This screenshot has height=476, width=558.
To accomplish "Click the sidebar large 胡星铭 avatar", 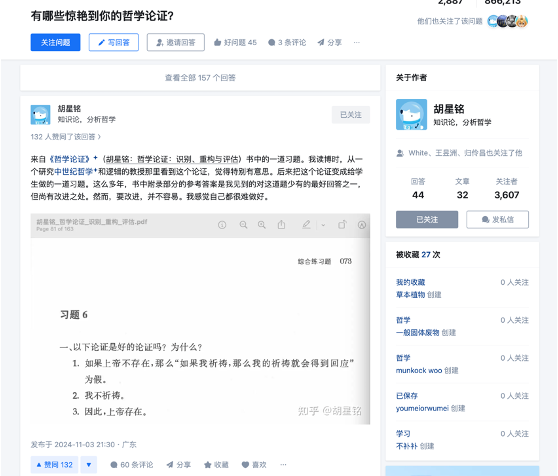I will click(x=411, y=115).
